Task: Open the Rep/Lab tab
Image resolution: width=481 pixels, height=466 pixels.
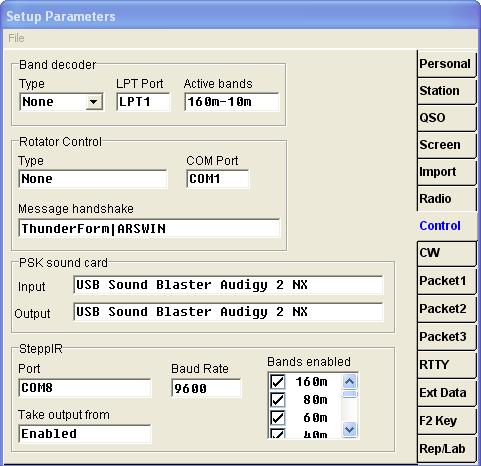Action: pyautogui.click(x=446, y=449)
